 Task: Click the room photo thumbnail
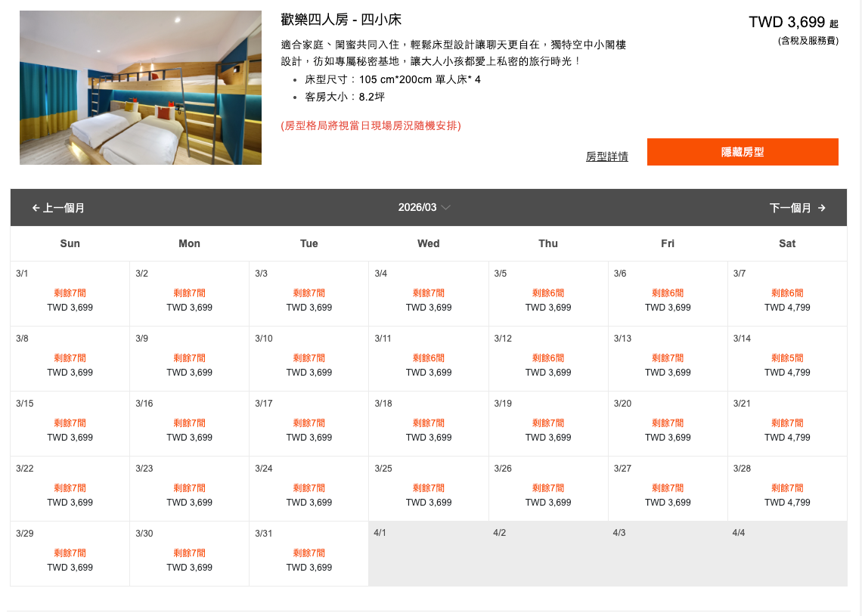click(141, 88)
